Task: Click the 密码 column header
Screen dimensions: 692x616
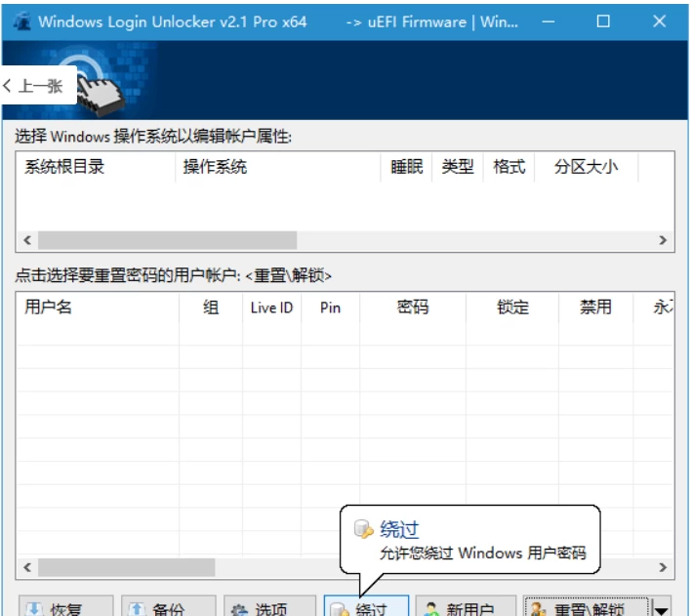Action: point(413,307)
